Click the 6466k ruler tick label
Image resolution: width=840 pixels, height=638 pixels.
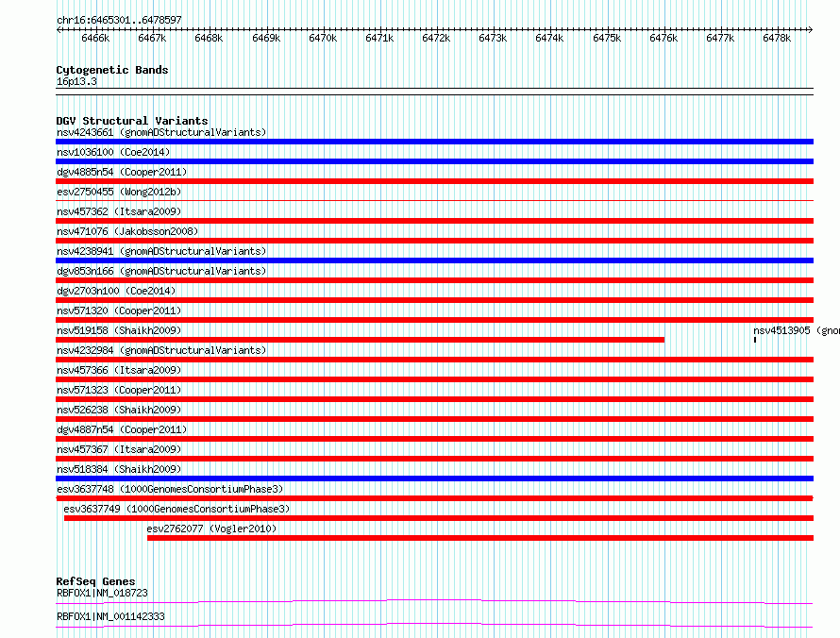click(x=95, y=38)
